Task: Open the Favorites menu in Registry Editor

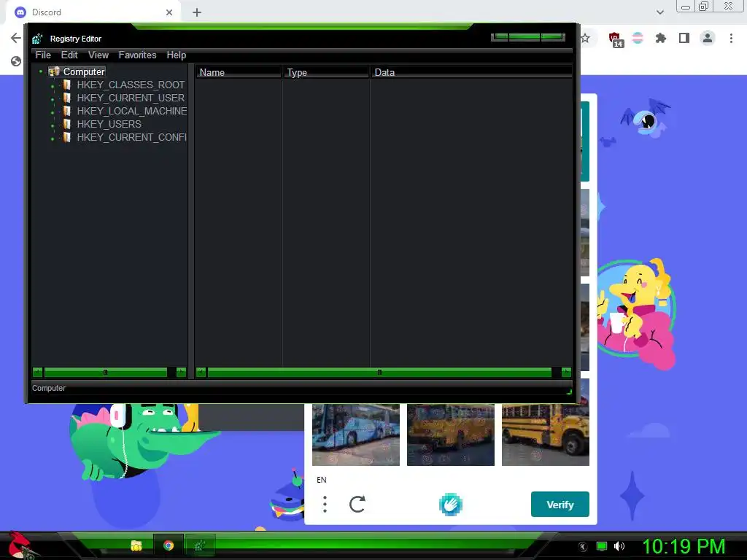Action: pyautogui.click(x=137, y=55)
